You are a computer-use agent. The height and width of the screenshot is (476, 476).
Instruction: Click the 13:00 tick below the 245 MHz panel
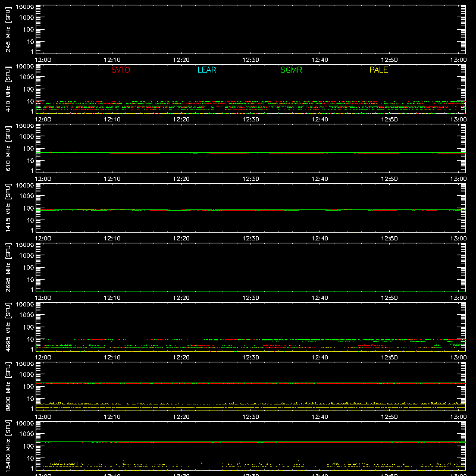pyautogui.click(x=458, y=60)
